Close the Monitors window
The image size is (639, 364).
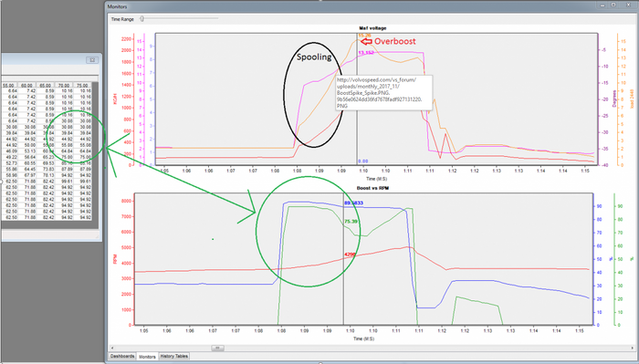tap(628, 5)
